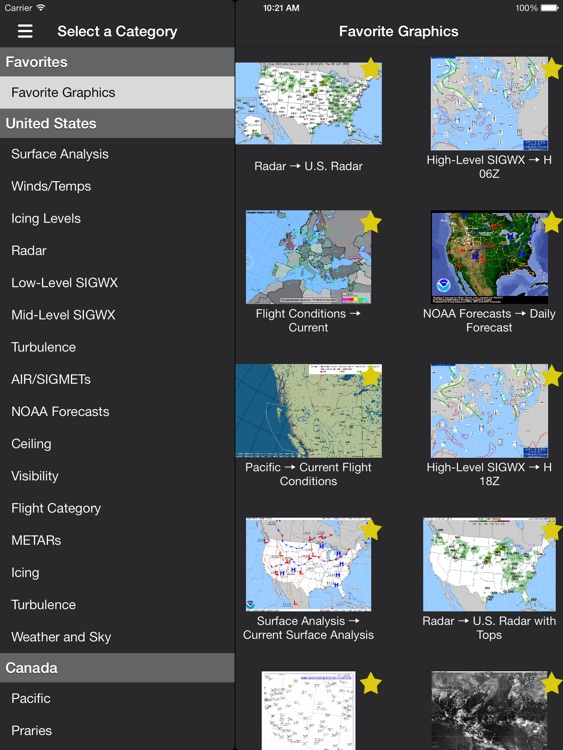Toggle star on Pacific Current Flight Conditions

[371, 376]
